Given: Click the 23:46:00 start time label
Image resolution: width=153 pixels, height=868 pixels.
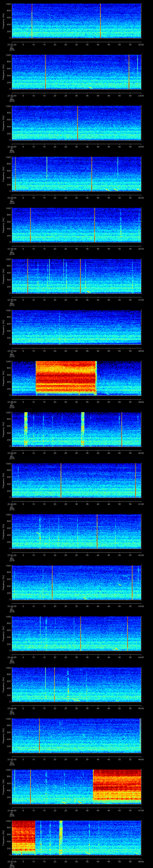Looking at the screenshot, I should [x=12, y=811].
